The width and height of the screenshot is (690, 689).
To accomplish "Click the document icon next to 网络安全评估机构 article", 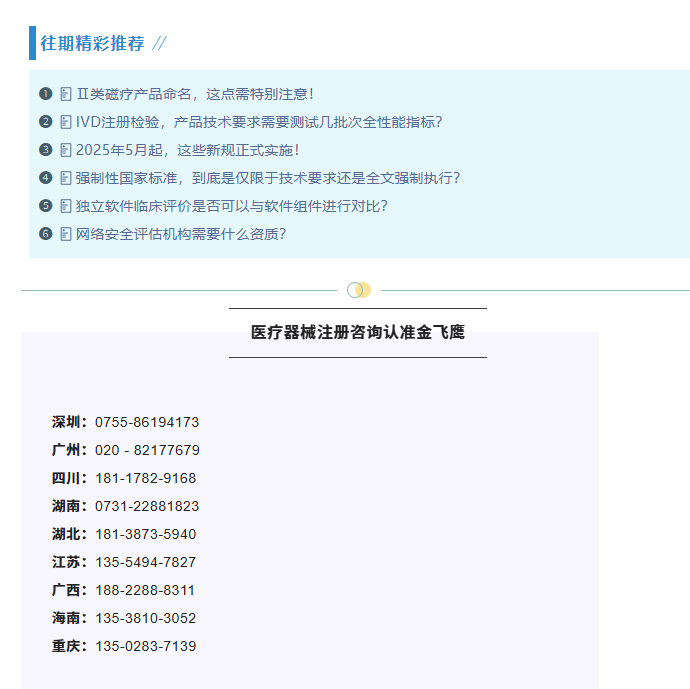I will click(66, 234).
